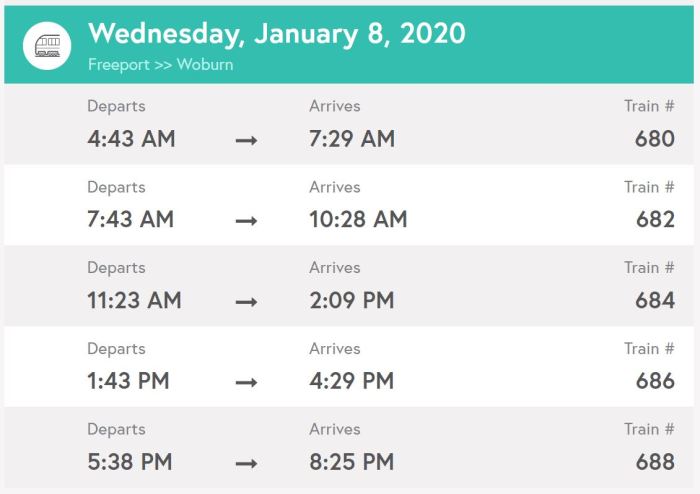Pick train number 684

[x=655, y=301]
